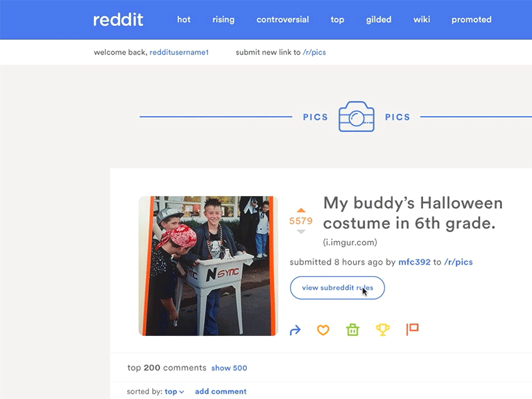
Task: Click the PICS camera icon
Action: (356, 116)
